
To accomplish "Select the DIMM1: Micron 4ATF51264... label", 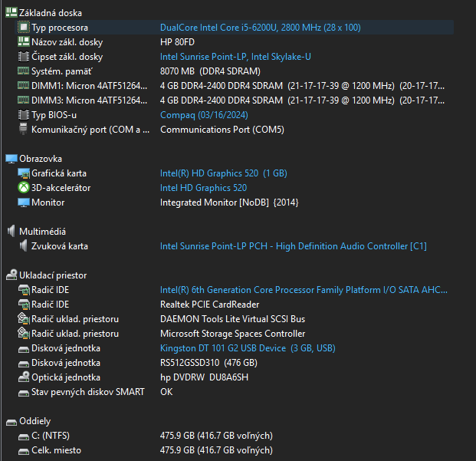I will tap(89, 86).
